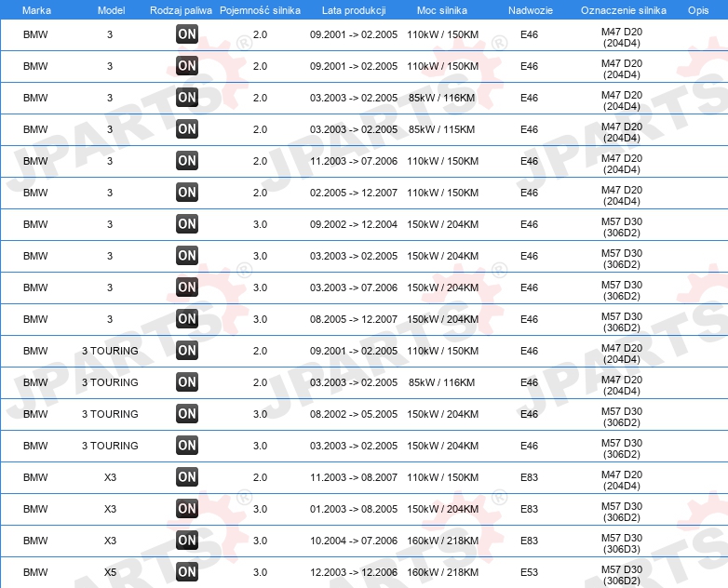
Task: Click the Model column header
Action: (111, 10)
